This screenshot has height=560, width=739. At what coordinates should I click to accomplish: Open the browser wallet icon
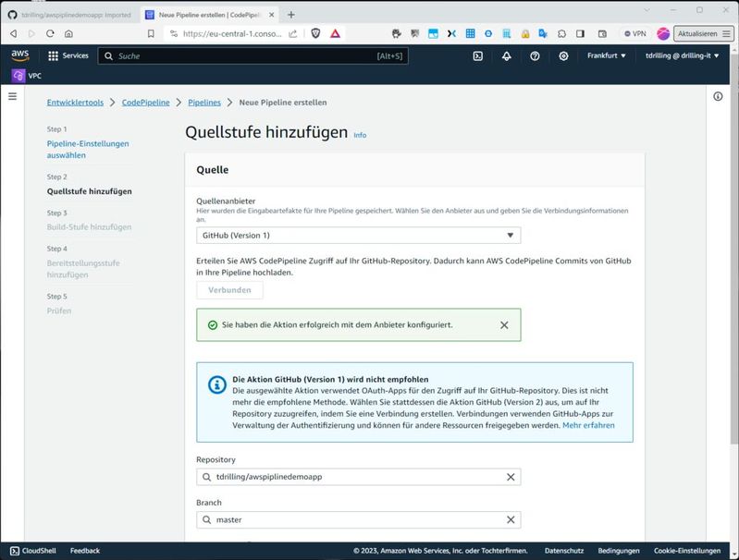(x=602, y=33)
